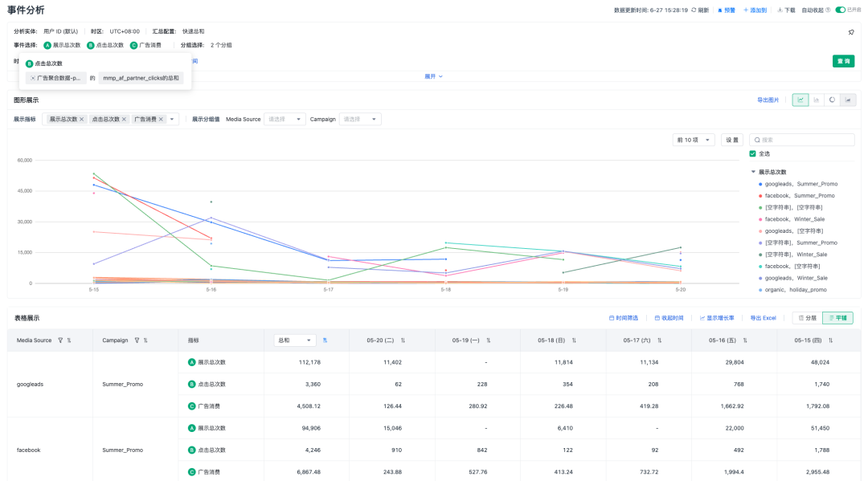Toggle facebook, Summer_Promo legend series
868x481 pixels.
[796, 196]
